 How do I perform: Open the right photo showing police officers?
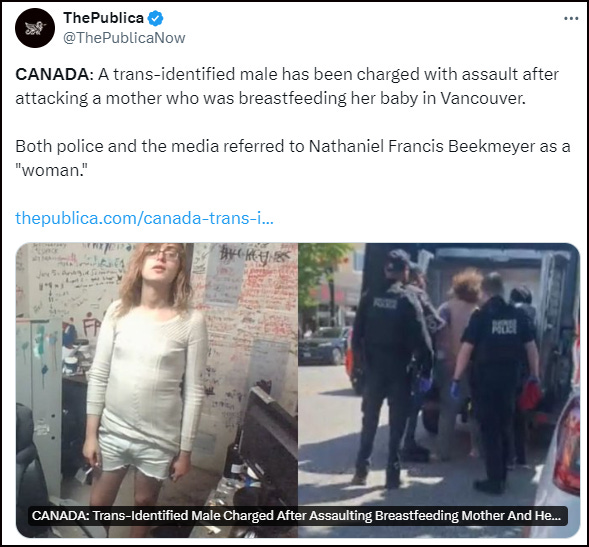(x=439, y=390)
